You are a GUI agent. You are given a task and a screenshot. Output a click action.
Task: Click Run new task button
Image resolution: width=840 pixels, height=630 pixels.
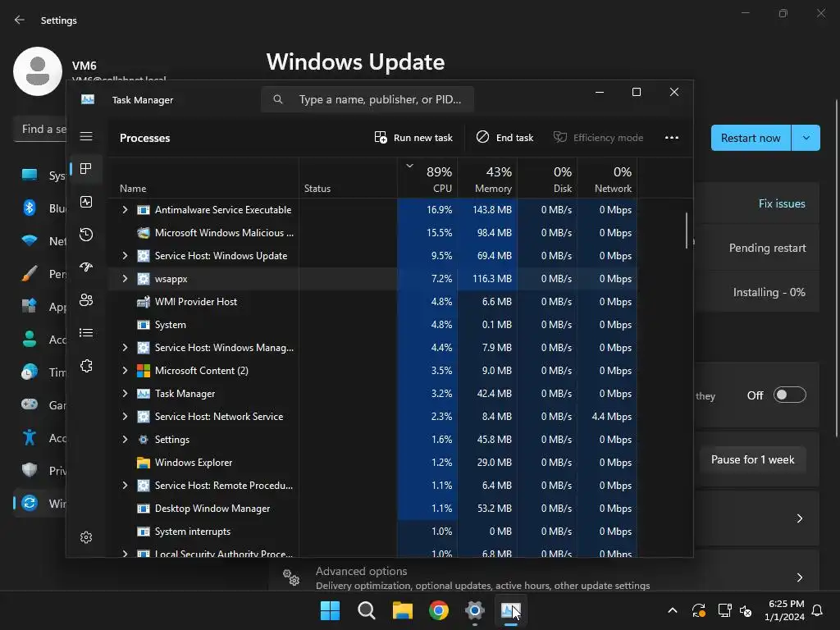point(413,138)
